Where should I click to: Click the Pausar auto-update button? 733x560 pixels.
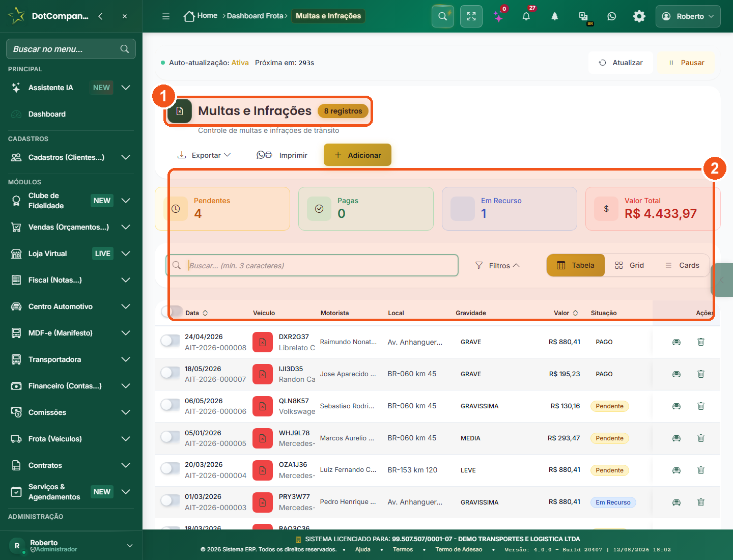tap(686, 63)
